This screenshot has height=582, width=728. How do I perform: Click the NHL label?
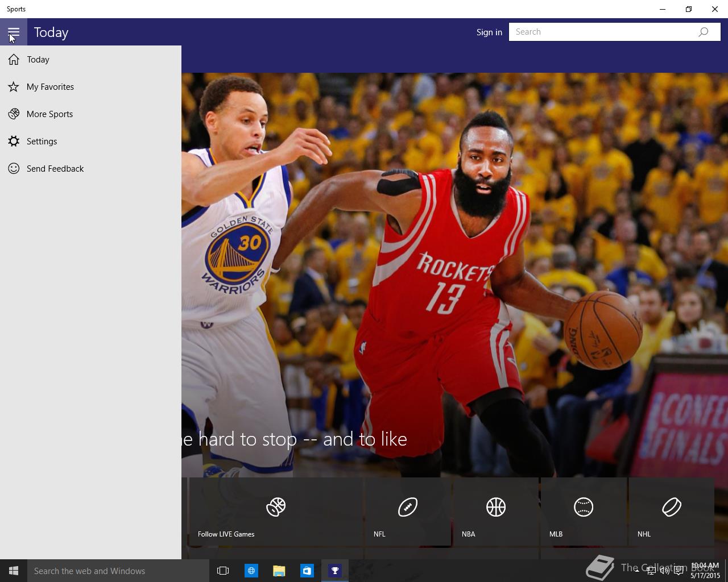click(x=644, y=534)
